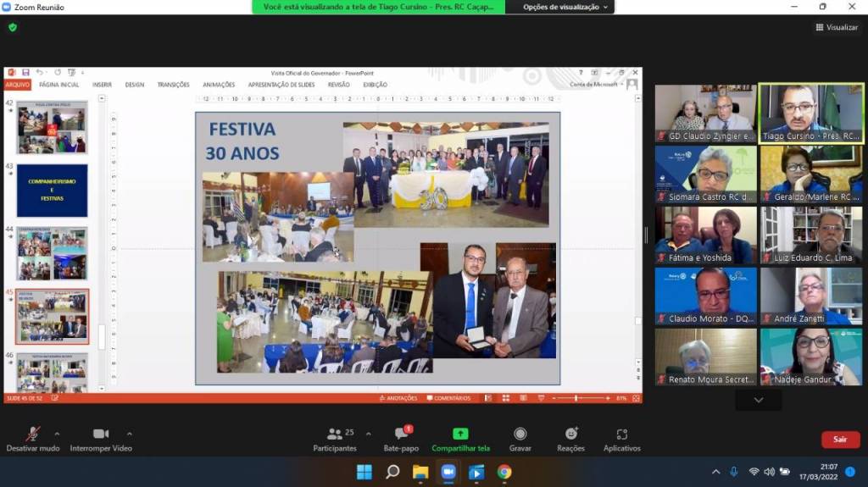Click the green encryption shield icon

click(x=13, y=27)
